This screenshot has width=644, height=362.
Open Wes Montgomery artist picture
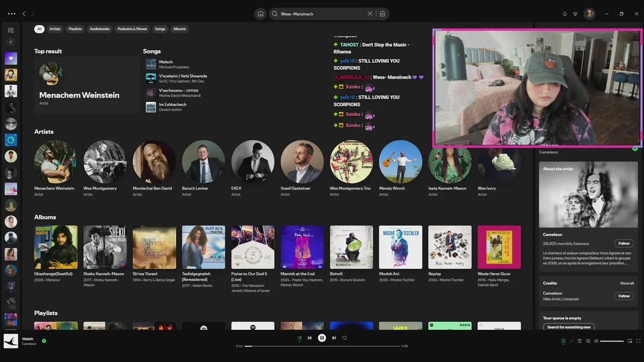[105, 161]
